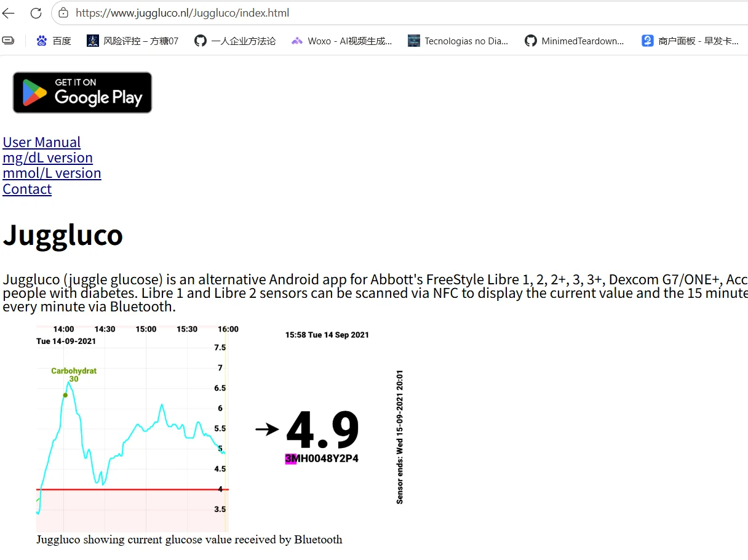Click the site info lock icon
This screenshot has height=560, width=748.
(x=63, y=13)
